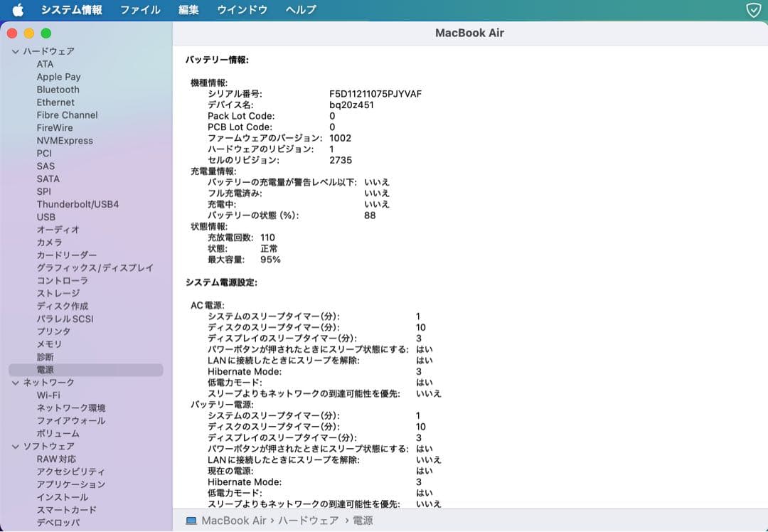Viewport: 768px width, 532px height.
Task: Click the MacBook Air window title
Action: pos(470,33)
